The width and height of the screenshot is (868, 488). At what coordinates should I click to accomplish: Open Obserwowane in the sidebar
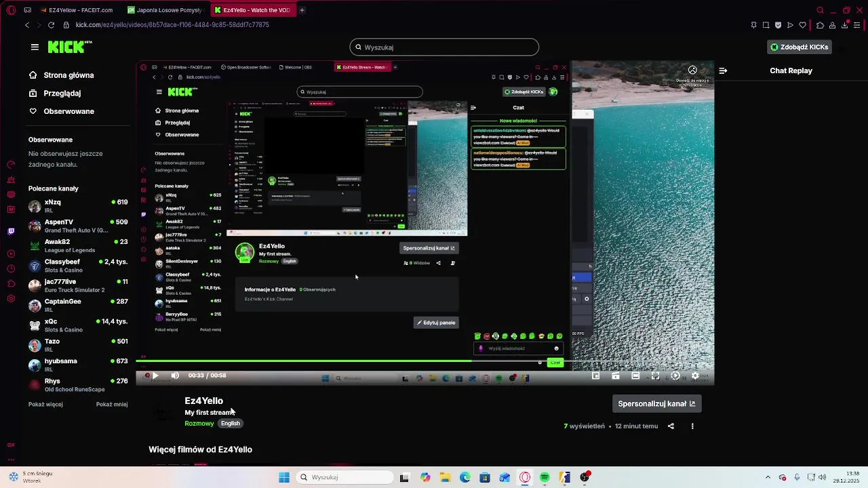coord(62,111)
